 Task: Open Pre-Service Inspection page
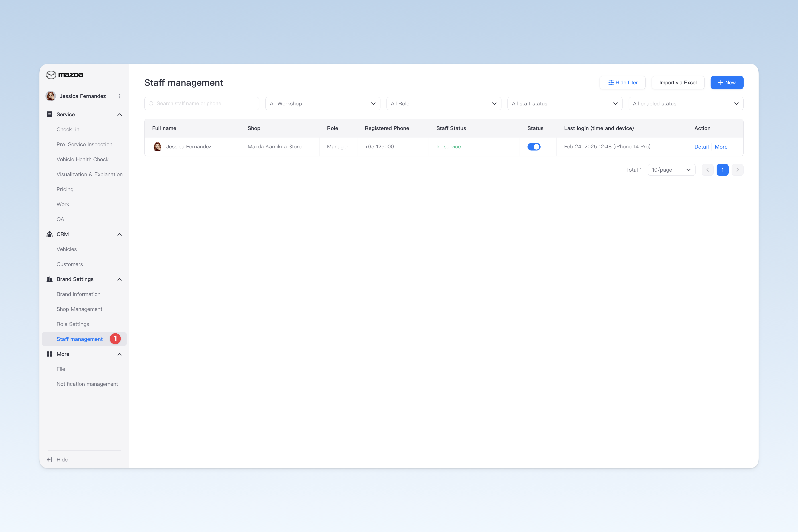[85, 144]
